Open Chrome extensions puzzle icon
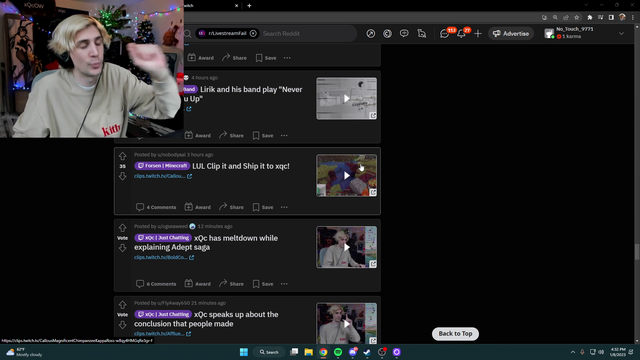The width and height of the screenshot is (640, 360). click(x=589, y=17)
